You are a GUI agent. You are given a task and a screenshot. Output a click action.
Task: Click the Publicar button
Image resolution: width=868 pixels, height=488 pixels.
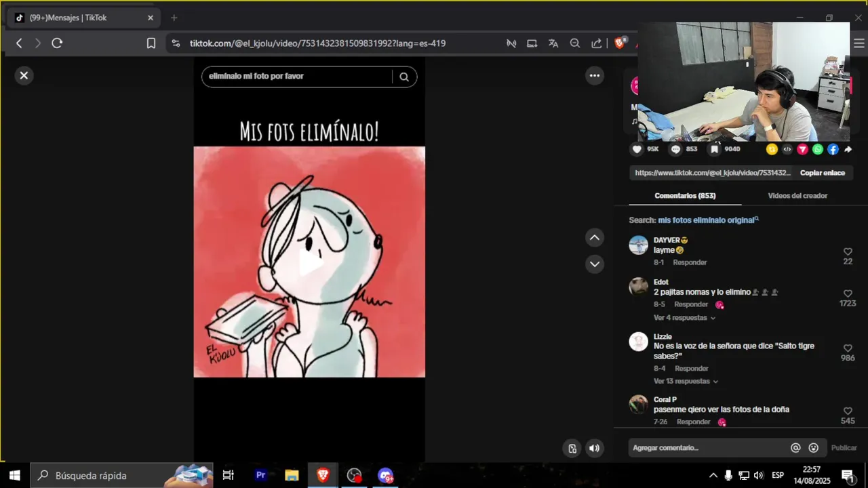[844, 448]
